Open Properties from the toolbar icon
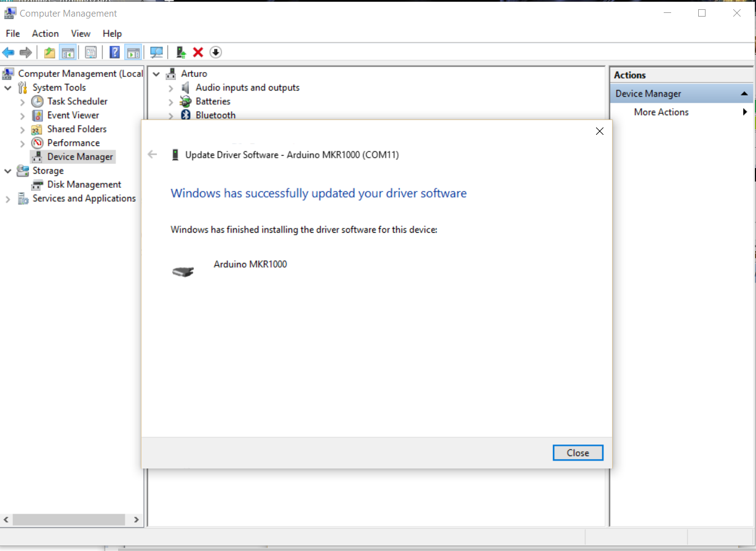 pos(90,52)
